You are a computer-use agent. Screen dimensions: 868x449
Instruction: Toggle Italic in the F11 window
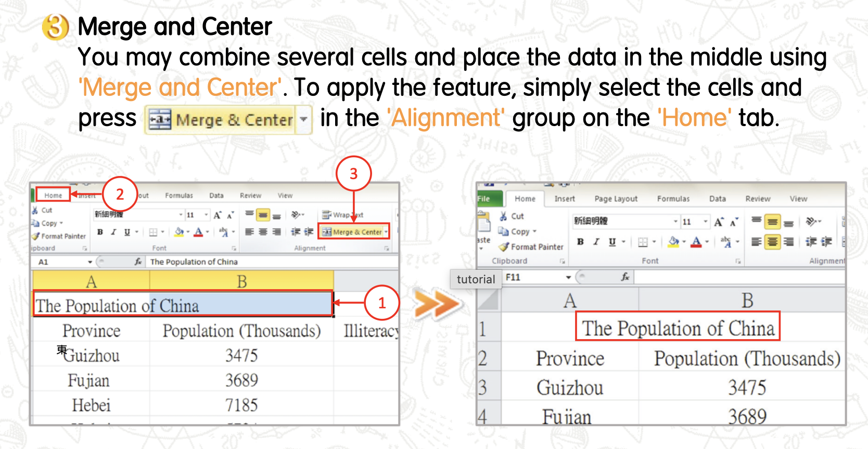(596, 242)
